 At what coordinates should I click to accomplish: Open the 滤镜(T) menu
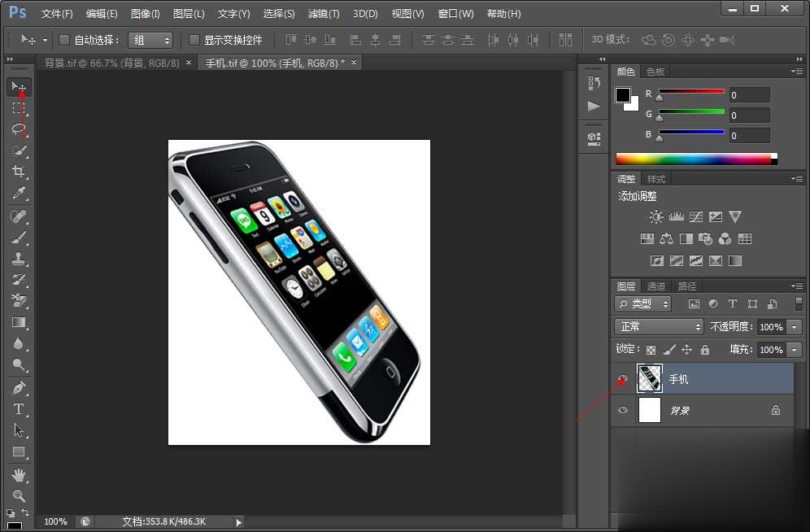click(324, 14)
